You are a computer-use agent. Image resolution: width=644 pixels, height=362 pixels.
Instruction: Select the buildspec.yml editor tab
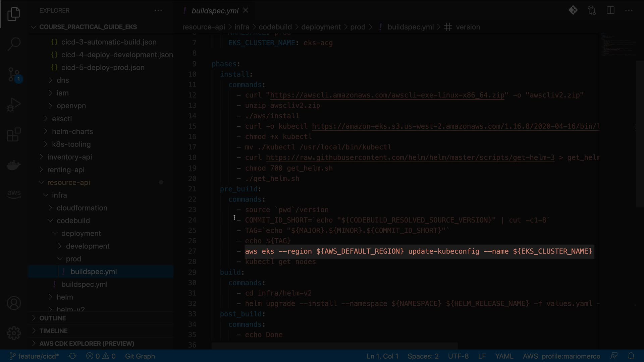coord(215,11)
